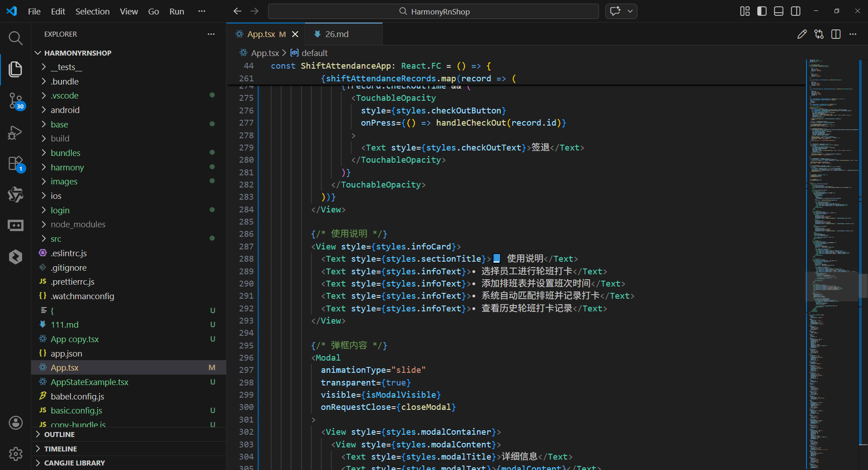Expand the harmony folder
The width and height of the screenshot is (868, 470).
(128, 167)
